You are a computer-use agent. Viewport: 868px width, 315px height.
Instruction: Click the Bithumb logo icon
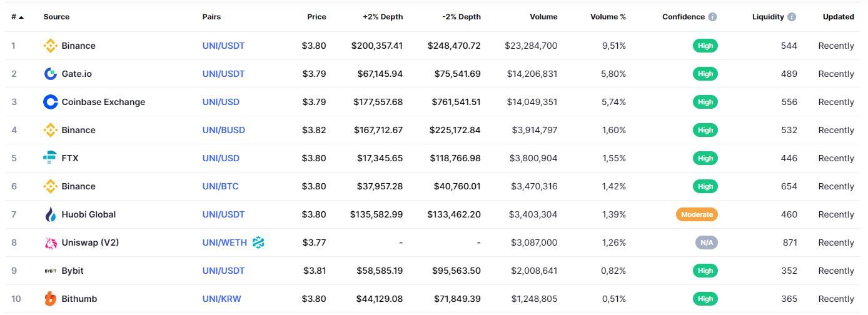pyautogui.click(x=51, y=299)
